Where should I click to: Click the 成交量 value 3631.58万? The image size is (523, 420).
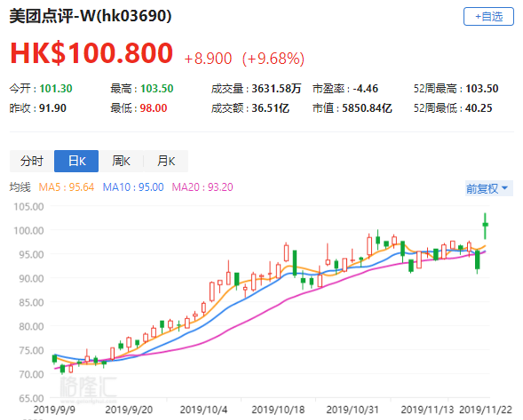tap(276, 89)
